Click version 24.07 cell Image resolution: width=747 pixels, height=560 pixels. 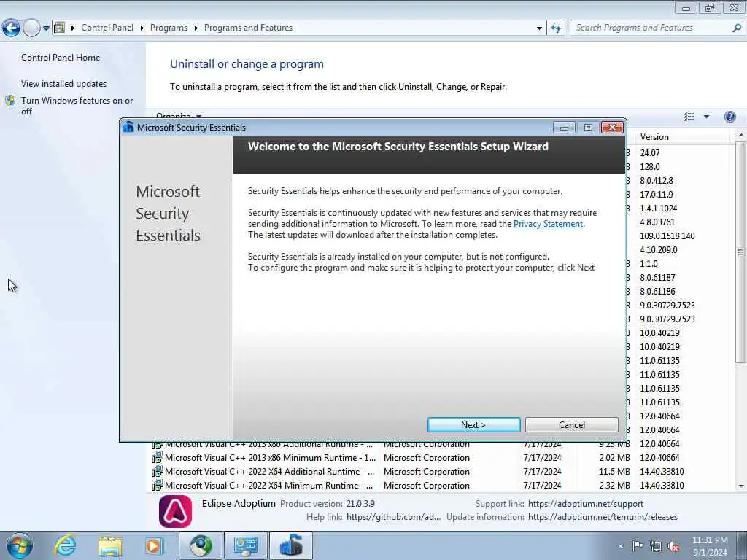(x=650, y=153)
